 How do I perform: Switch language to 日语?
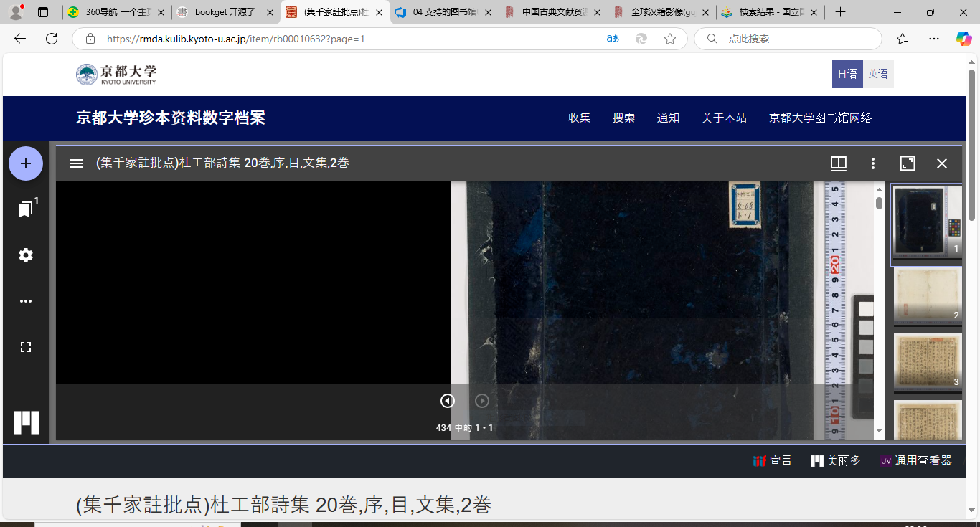[x=847, y=74]
